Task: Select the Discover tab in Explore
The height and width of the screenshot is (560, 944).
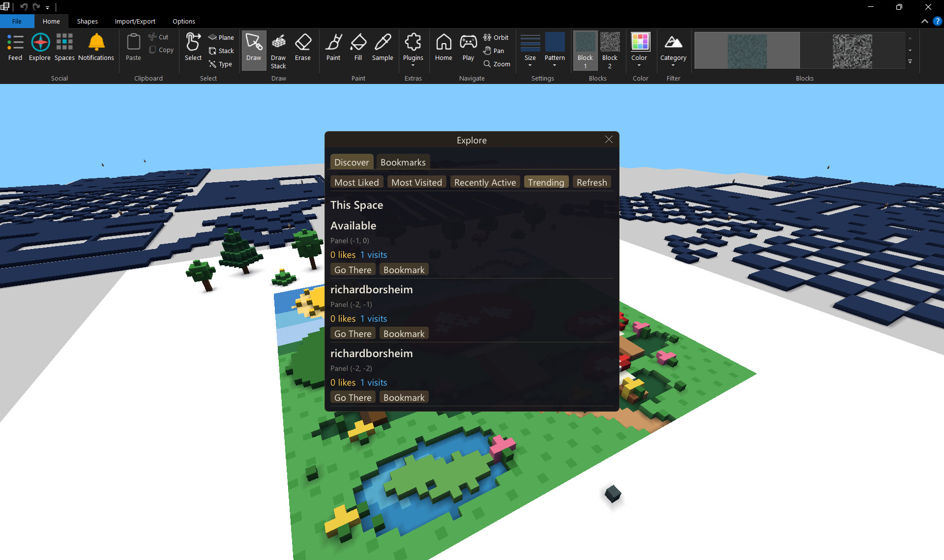Action: (x=352, y=162)
